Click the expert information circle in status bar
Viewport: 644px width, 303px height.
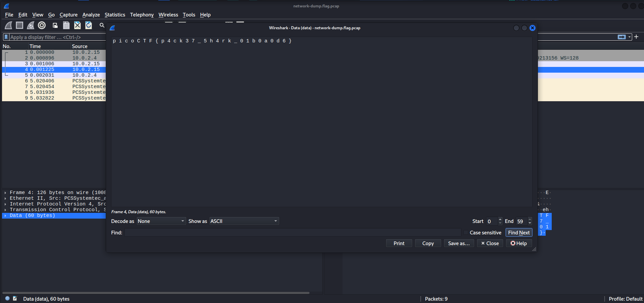(x=7, y=298)
